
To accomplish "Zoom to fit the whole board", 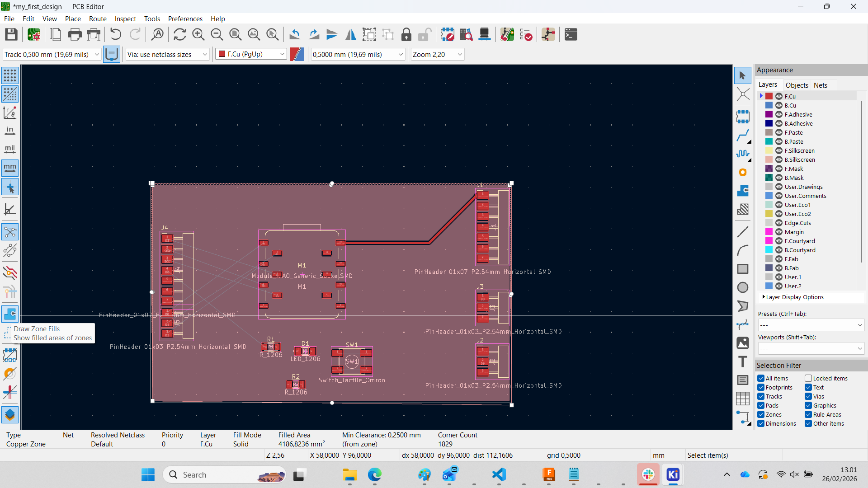I will coord(235,34).
